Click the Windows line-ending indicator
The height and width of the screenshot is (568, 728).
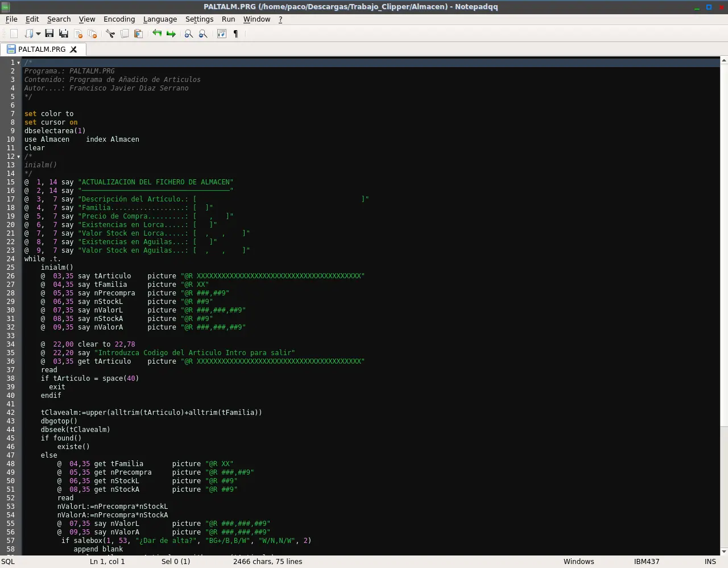(579, 562)
